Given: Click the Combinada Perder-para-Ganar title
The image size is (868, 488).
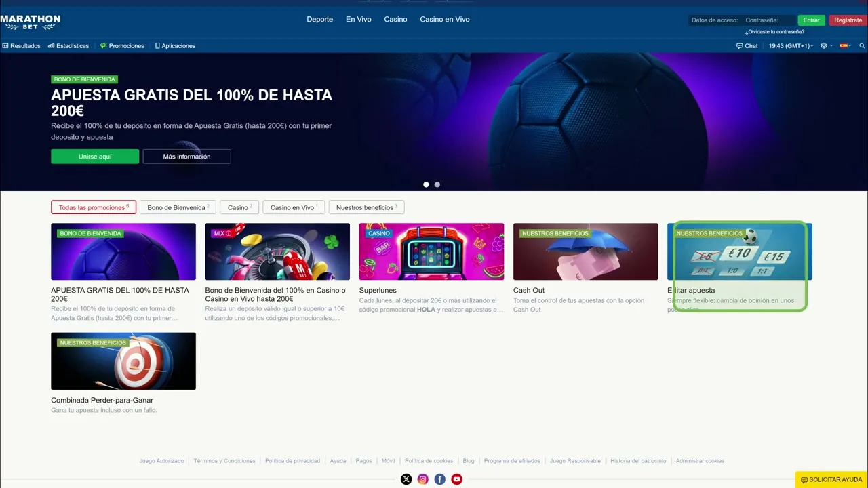Looking at the screenshot, I should tap(102, 400).
